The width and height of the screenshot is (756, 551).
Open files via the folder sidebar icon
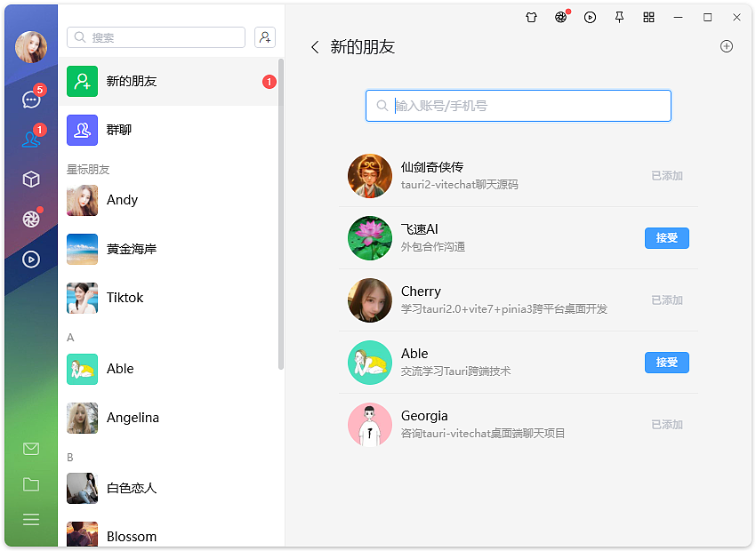point(31,484)
